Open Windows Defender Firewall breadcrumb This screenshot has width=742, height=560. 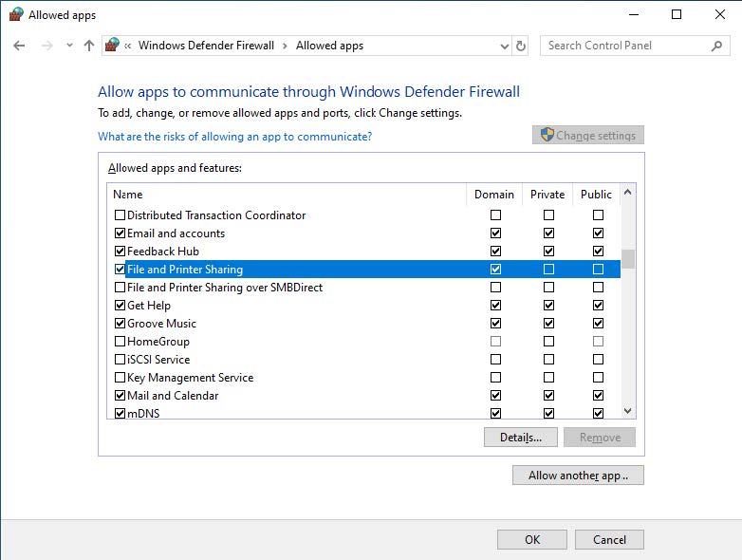coord(206,46)
